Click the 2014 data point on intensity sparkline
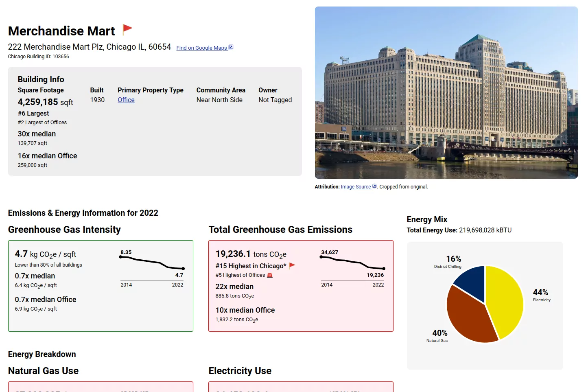This screenshot has width=588, height=392. (x=120, y=257)
